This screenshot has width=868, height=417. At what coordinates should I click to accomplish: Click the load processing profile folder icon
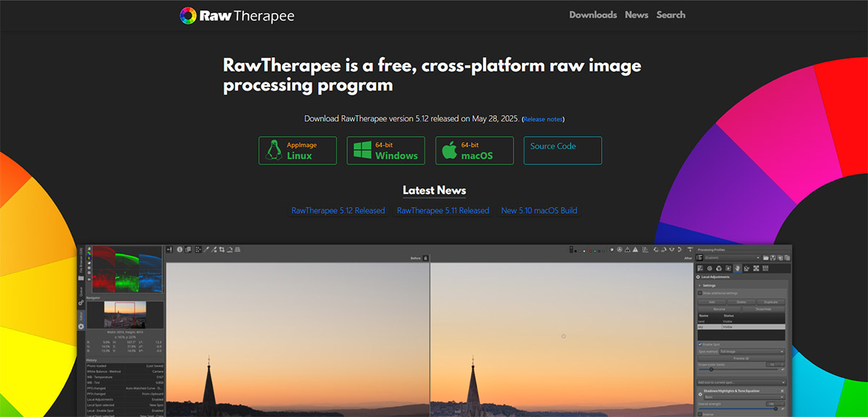point(765,258)
